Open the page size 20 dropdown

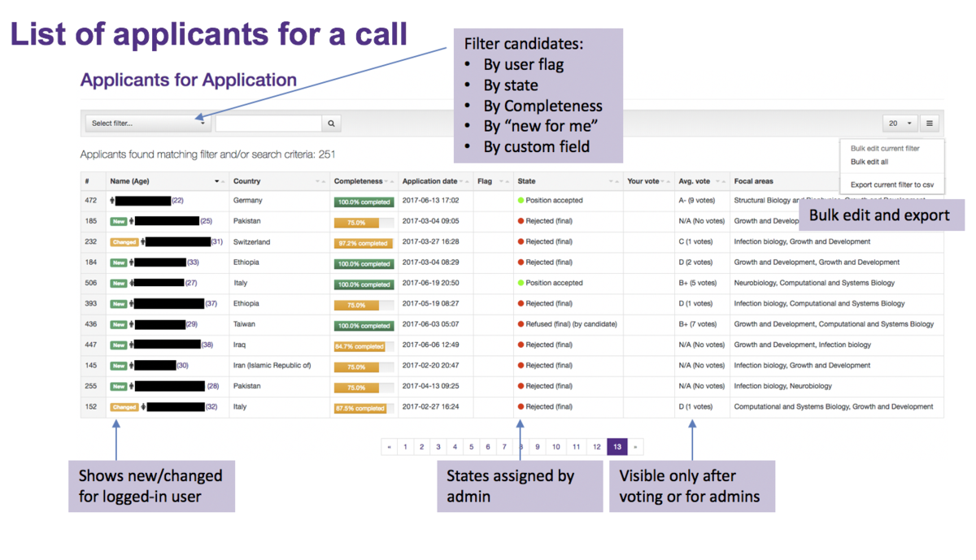click(900, 124)
